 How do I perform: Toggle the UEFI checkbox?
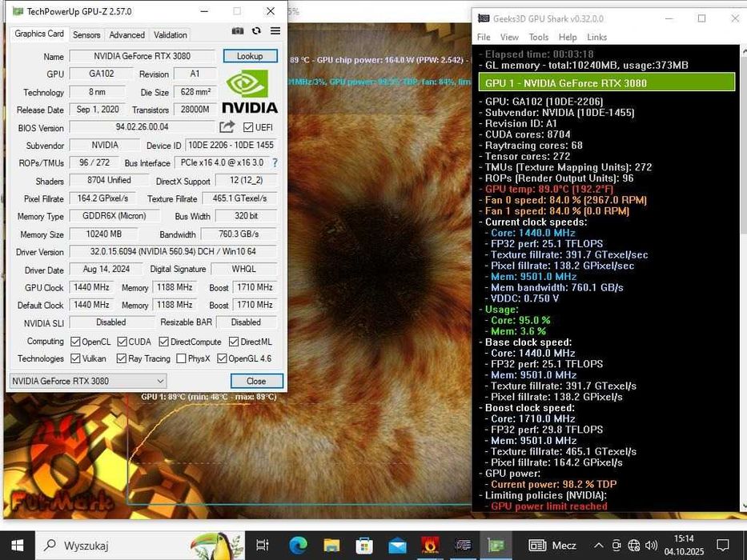(247, 127)
